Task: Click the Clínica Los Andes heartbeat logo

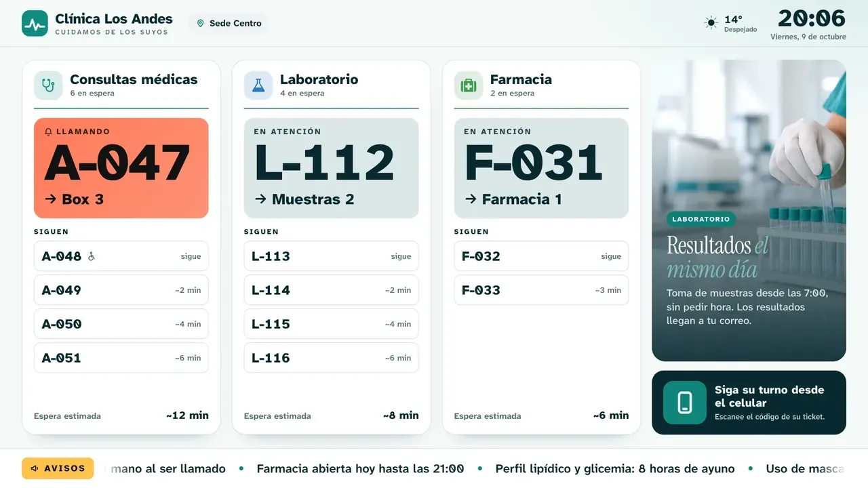Action: [x=35, y=23]
